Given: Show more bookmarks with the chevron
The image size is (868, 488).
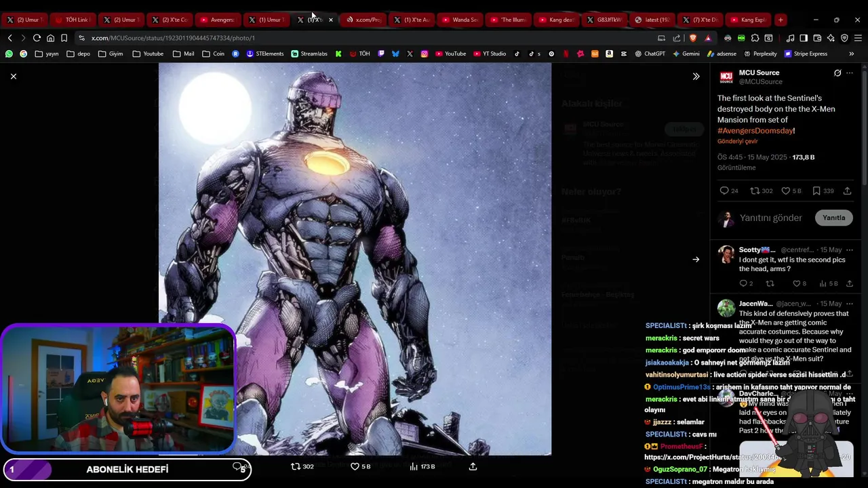Looking at the screenshot, I should point(852,54).
